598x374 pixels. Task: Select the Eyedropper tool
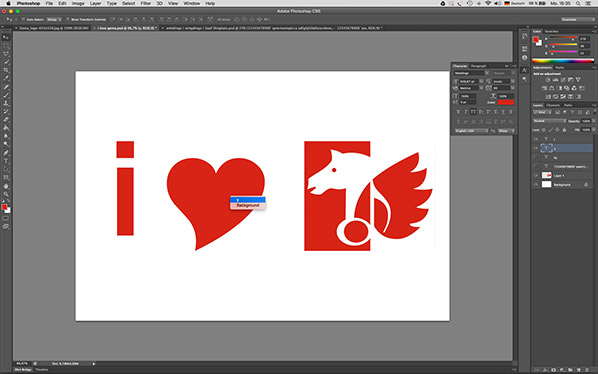[x=6, y=78]
